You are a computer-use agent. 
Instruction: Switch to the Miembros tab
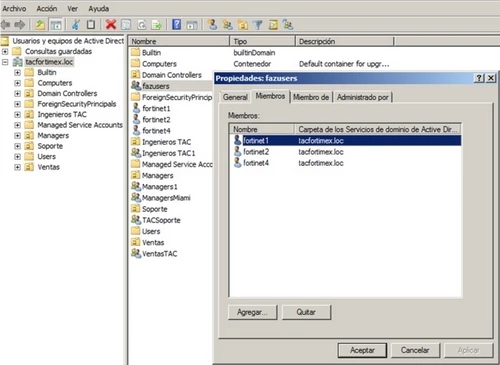[270, 96]
